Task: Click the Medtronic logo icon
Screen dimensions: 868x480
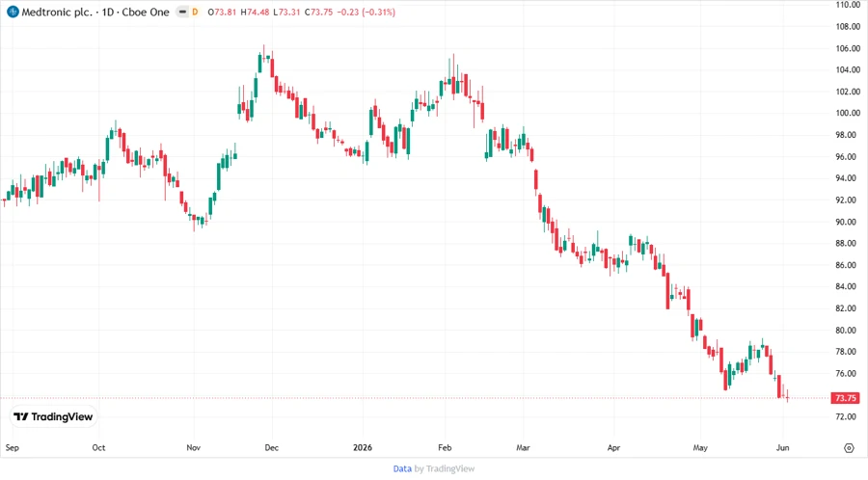Action: (x=13, y=12)
